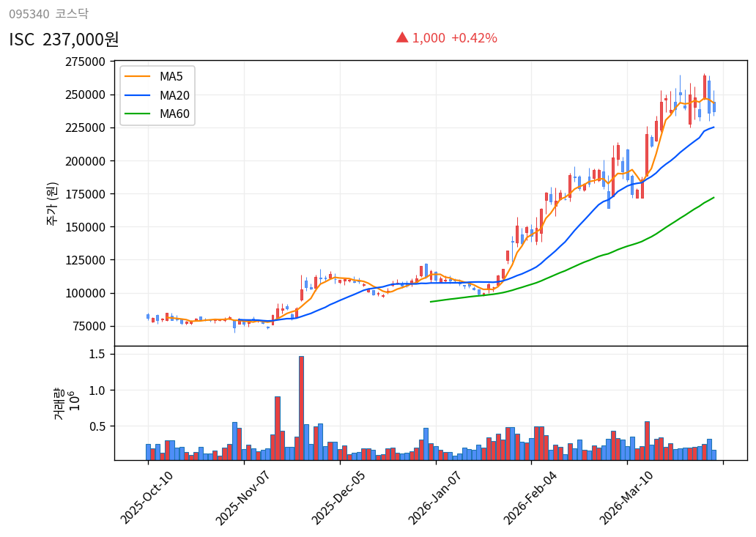Click the 100000 price axis tick
The width and height of the screenshot is (756, 537).
coord(85,293)
